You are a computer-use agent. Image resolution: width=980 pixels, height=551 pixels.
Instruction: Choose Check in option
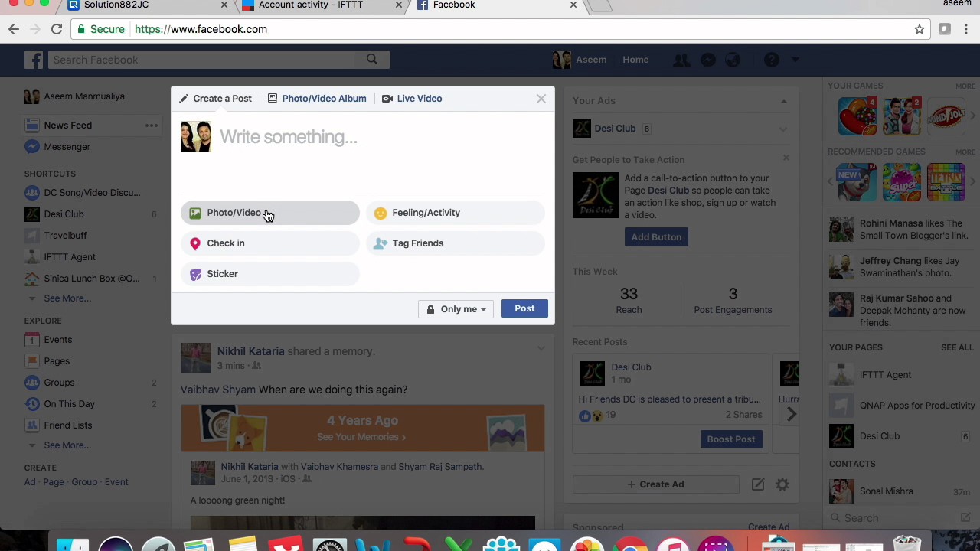269,243
